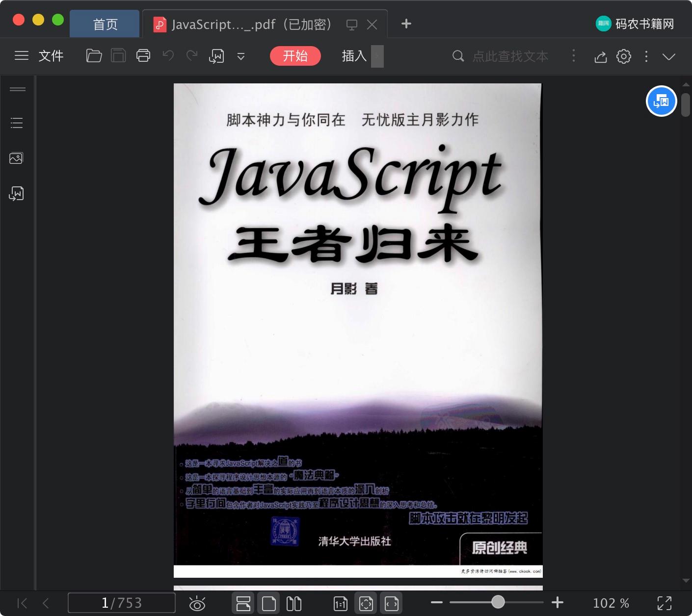Open the 码农书籍网 account profile
The height and width of the screenshot is (616, 692).
tap(635, 24)
